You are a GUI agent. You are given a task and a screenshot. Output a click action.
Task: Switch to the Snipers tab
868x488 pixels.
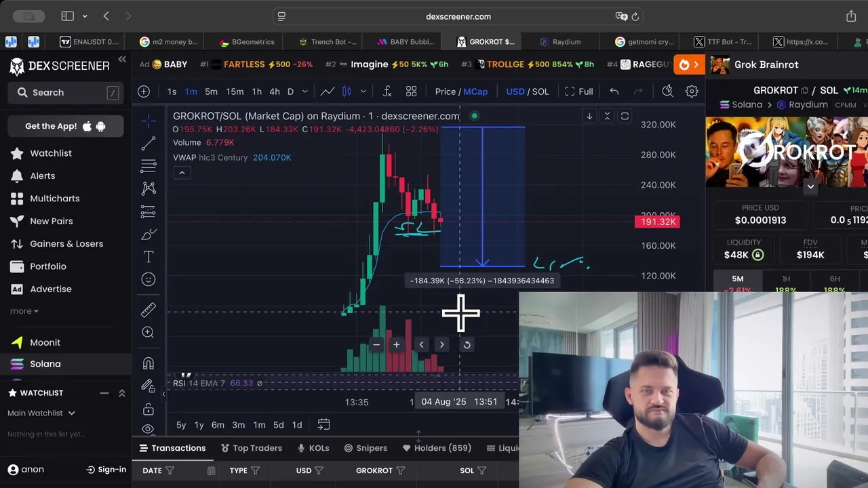pos(366,448)
